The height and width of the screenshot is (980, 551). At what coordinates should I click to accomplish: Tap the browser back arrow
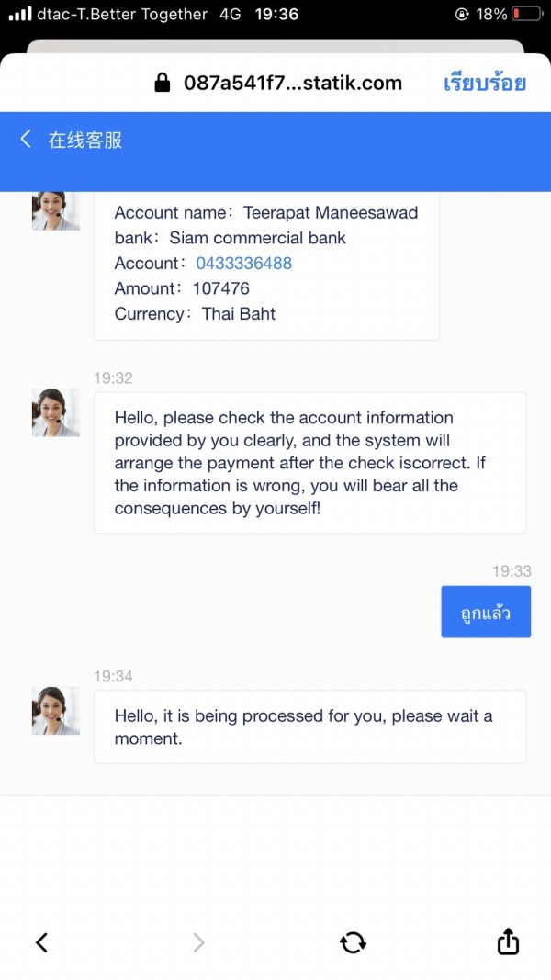point(42,941)
